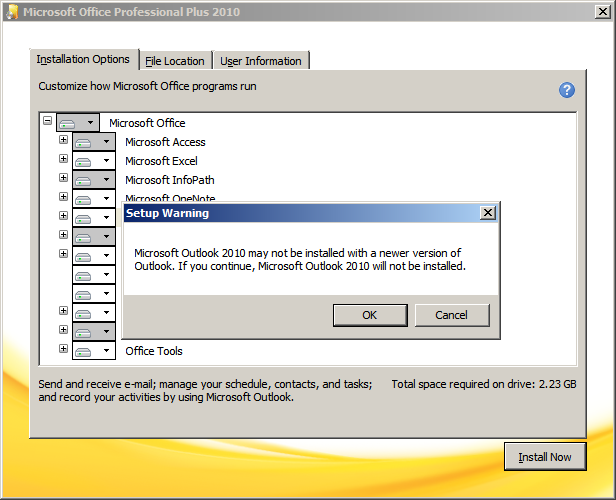The width and height of the screenshot is (616, 500).
Task: Click the Outlook 2010 warning message text
Action: tap(300, 260)
